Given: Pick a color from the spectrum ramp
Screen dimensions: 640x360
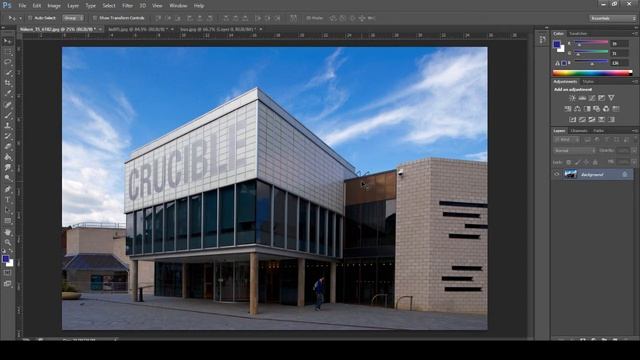Looking at the screenshot, I should (592, 73).
